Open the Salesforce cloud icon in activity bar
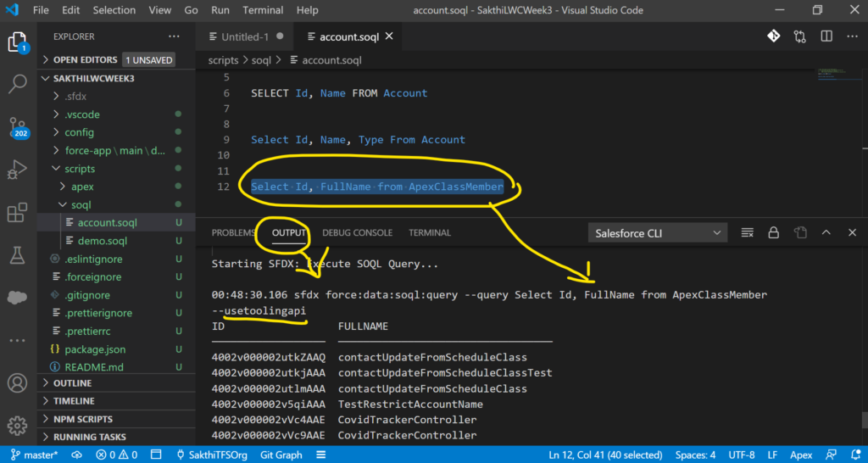 (x=18, y=298)
